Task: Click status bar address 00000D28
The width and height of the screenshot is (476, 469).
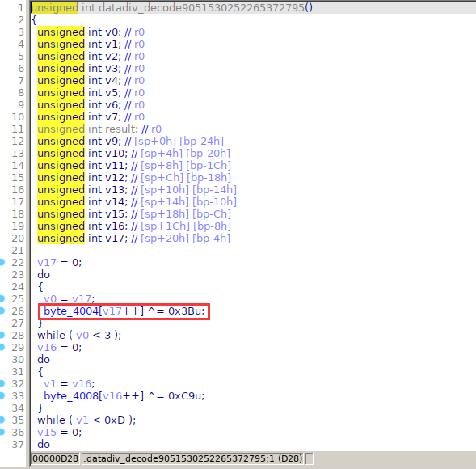Action: [55, 458]
